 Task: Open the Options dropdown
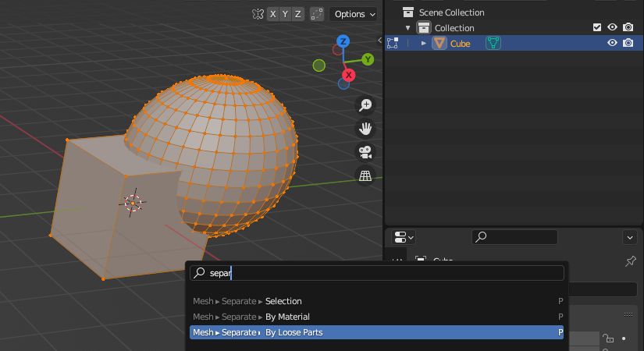[x=354, y=14]
